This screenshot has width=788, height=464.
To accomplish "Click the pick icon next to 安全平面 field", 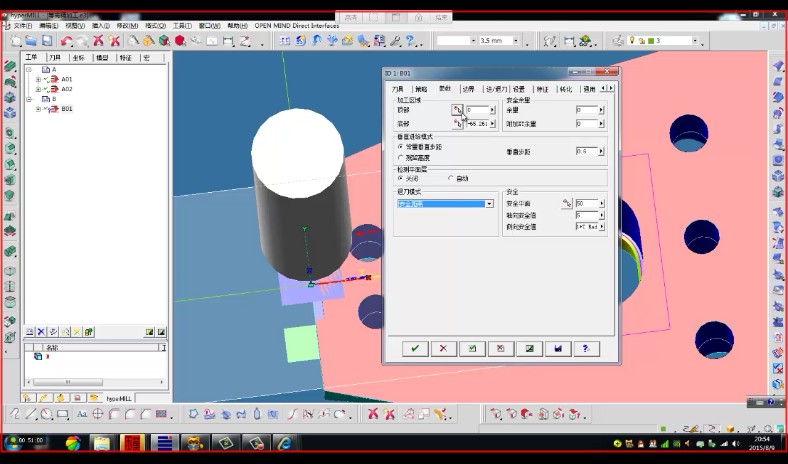I will [565, 203].
